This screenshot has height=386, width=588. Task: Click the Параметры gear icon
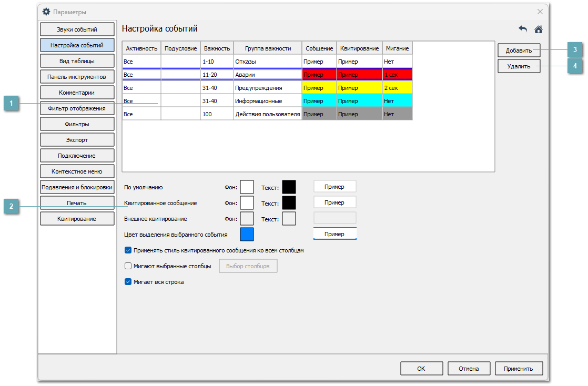point(46,12)
